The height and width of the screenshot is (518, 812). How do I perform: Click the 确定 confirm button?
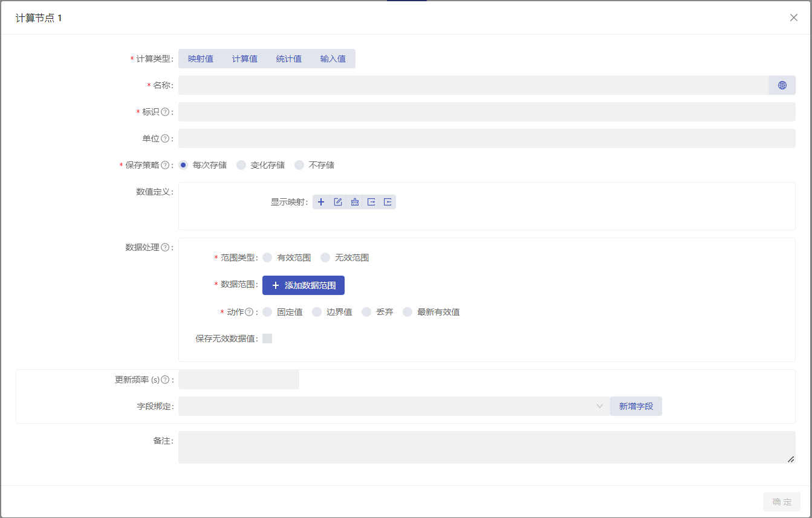pos(782,502)
